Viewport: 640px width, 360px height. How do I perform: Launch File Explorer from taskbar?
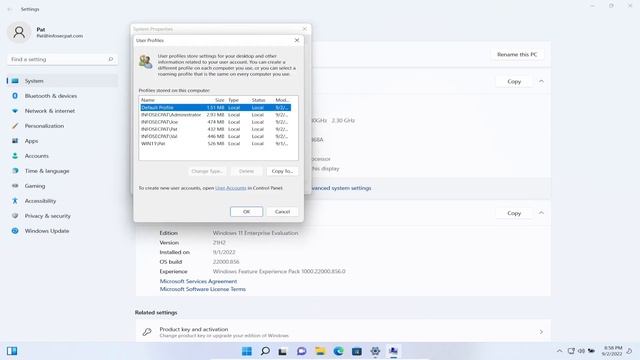pyautogui.click(x=320, y=351)
